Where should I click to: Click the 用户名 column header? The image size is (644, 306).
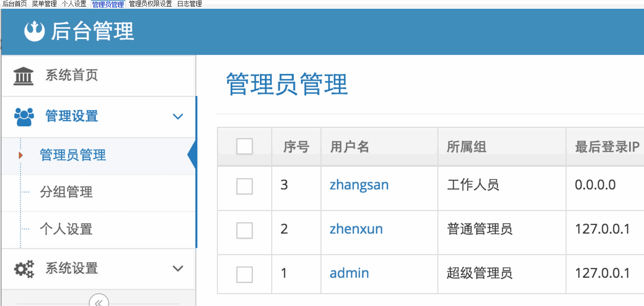pyautogui.click(x=350, y=147)
